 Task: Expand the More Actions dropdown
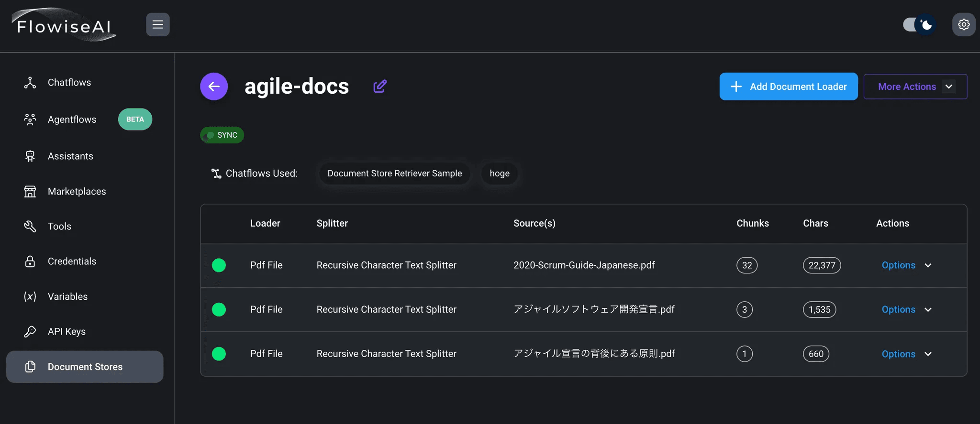click(x=915, y=87)
